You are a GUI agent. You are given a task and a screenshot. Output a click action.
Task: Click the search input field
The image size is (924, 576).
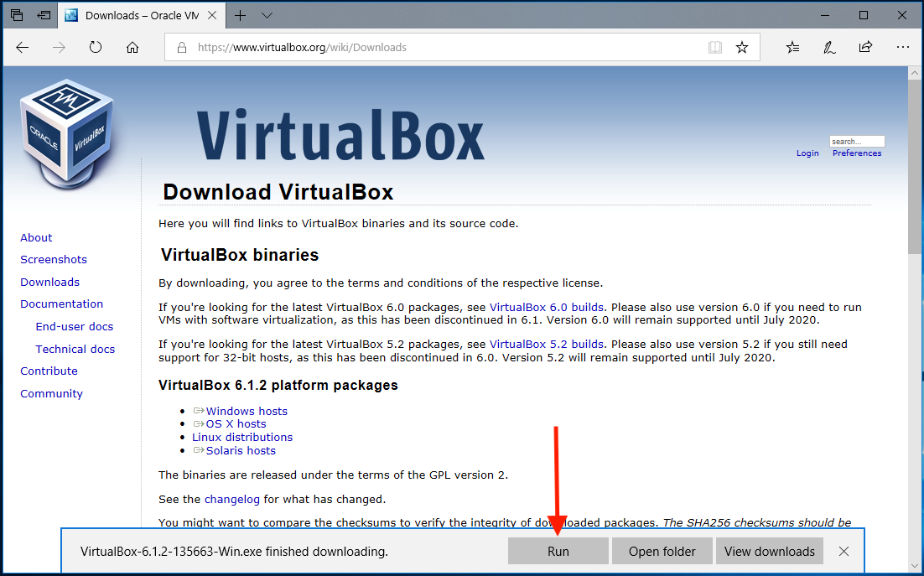(x=857, y=142)
